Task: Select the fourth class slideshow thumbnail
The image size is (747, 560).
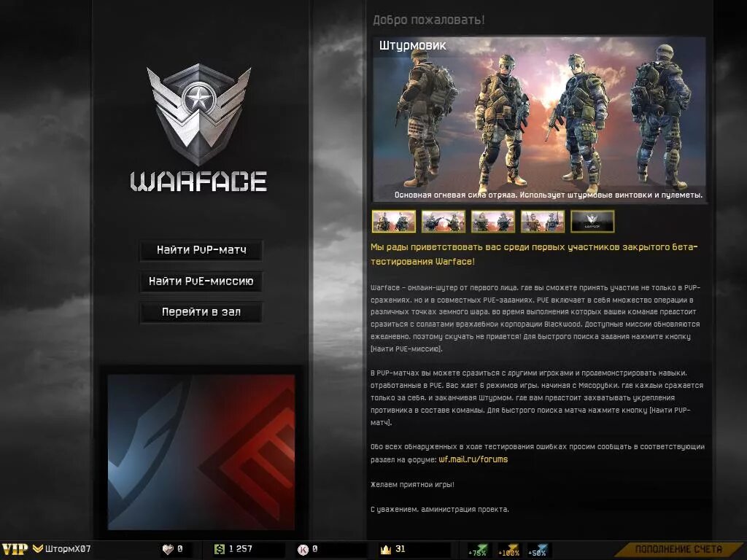Action: click(x=543, y=222)
